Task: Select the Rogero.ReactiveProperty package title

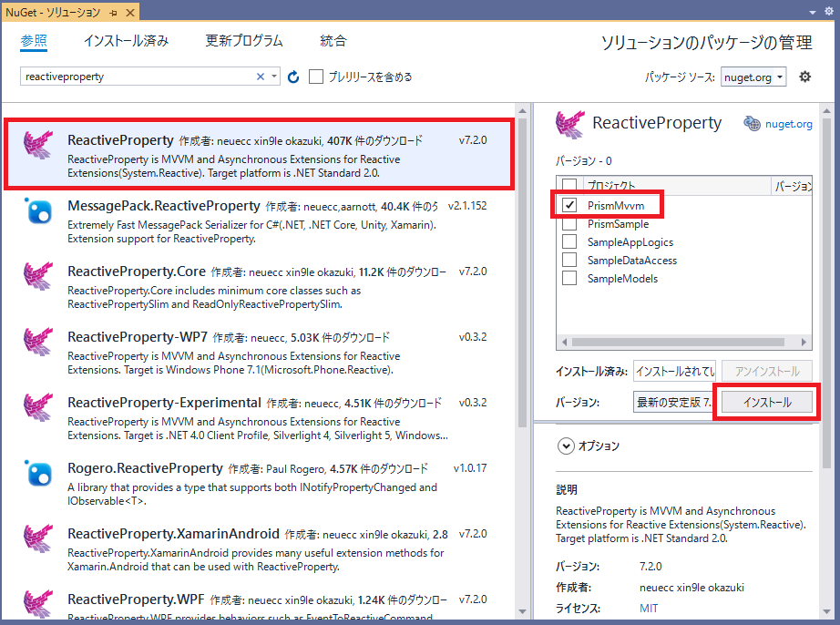Action: (x=145, y=468)
